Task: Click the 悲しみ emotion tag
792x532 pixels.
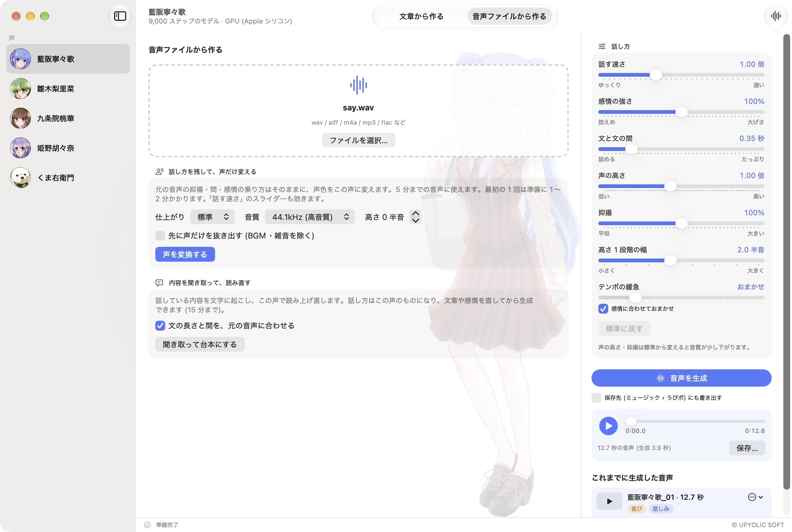Action: (661, 508)
